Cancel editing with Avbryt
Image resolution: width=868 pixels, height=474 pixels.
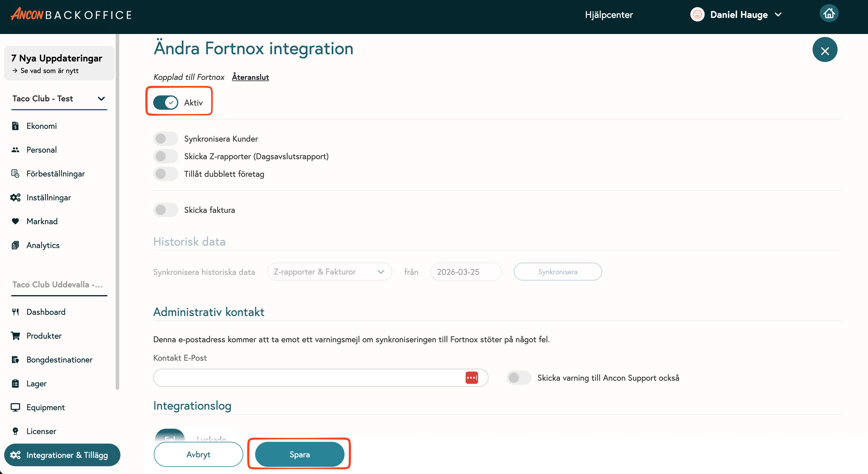(198, 454)
